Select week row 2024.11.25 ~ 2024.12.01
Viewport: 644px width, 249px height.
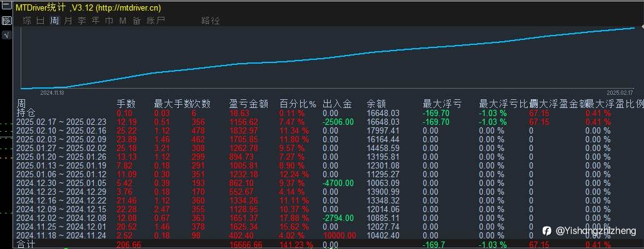pos(61,227)
